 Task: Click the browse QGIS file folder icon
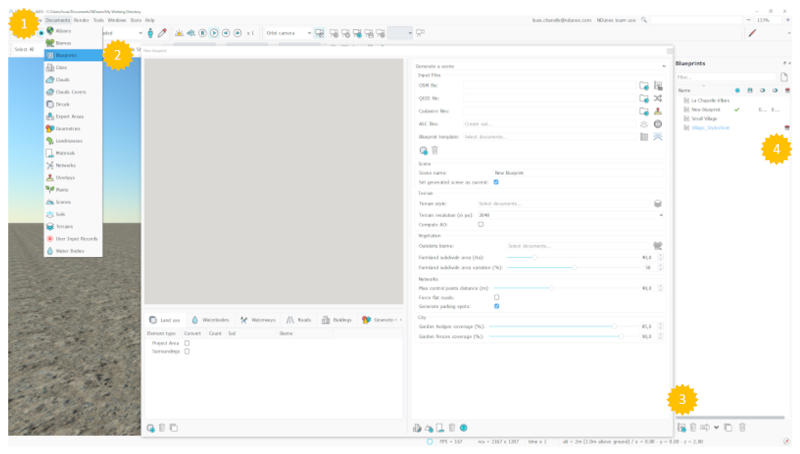[x=644, y=99]
